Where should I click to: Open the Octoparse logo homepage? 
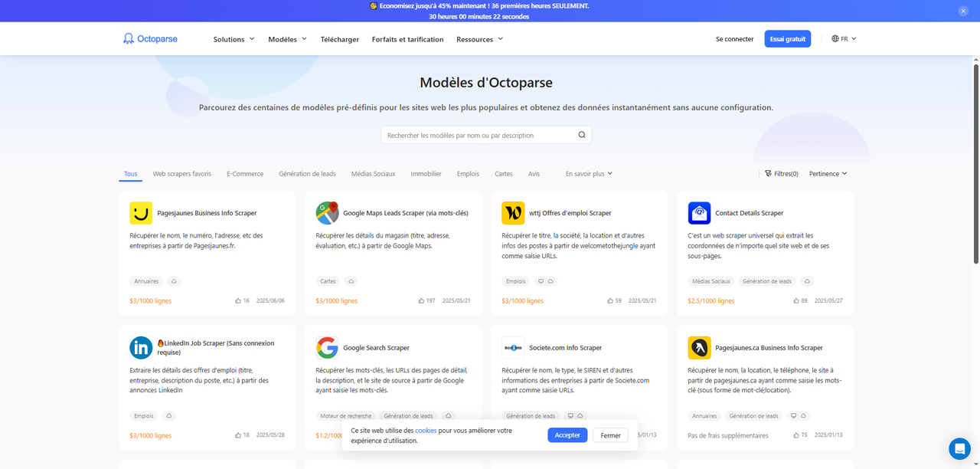150,38
